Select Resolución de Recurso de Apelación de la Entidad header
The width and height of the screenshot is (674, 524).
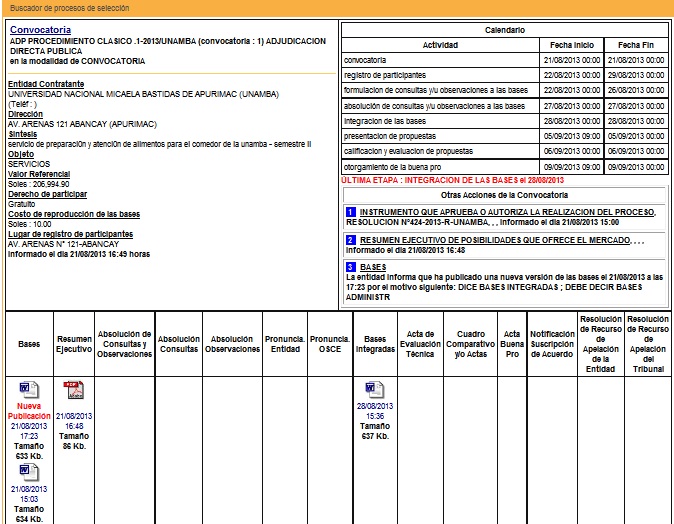coord(600,344)
